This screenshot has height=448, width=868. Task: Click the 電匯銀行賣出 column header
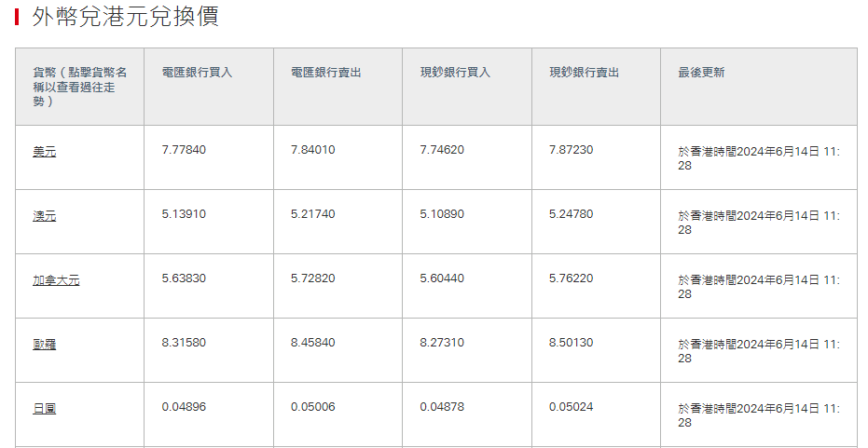[325, 73]
